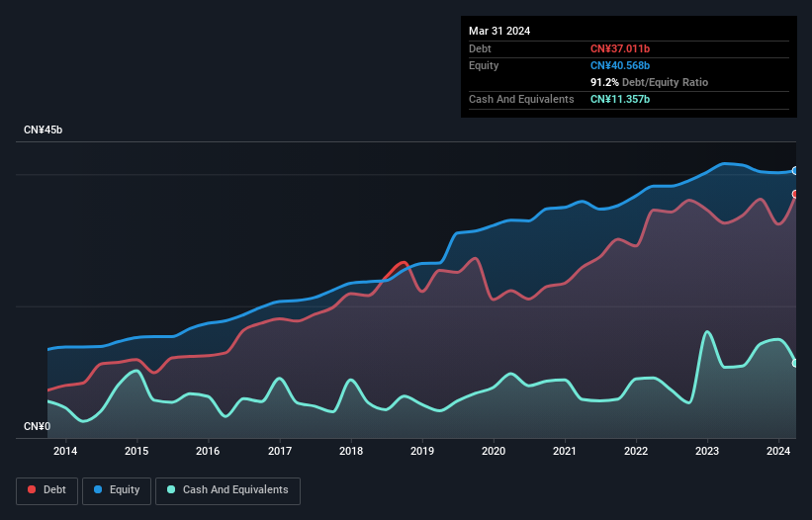Image resolution: width=812 pixels, height=520 pixels.
Task: Select the blue Equity endpoint marker
Action: (x=795, y=171)
